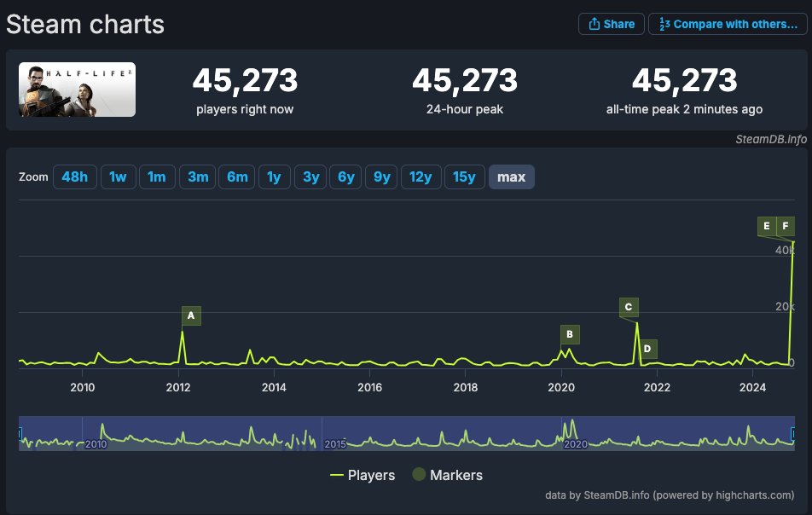Screen dimensions: 812x515
Task: Open the Half-Life 2 game thumbnail
Action: pos(77,90)
